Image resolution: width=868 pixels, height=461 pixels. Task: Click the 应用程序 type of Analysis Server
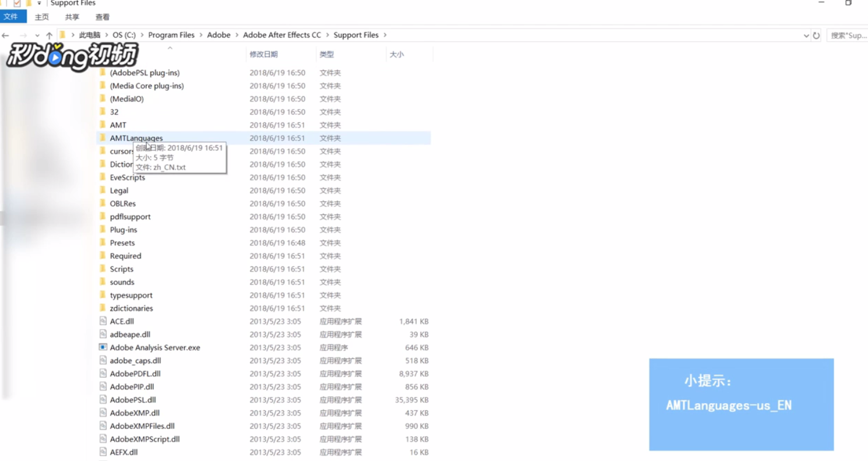[x=333, y=348]
